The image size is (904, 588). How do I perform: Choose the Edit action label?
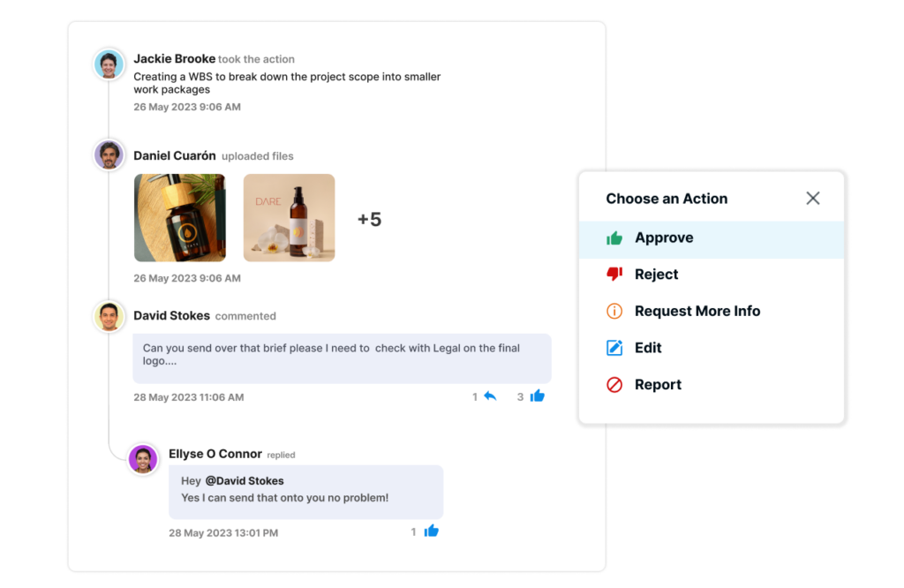click(x=648, y=348)
